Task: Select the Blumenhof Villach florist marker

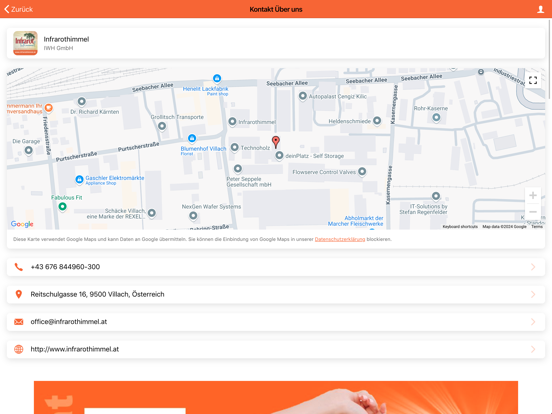Action: [192, 138]
